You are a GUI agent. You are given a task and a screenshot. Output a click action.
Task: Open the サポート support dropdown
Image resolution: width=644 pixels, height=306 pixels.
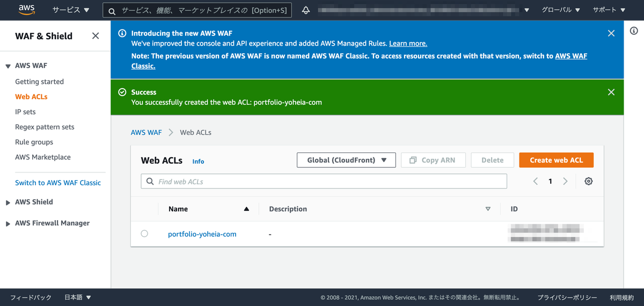609,10
